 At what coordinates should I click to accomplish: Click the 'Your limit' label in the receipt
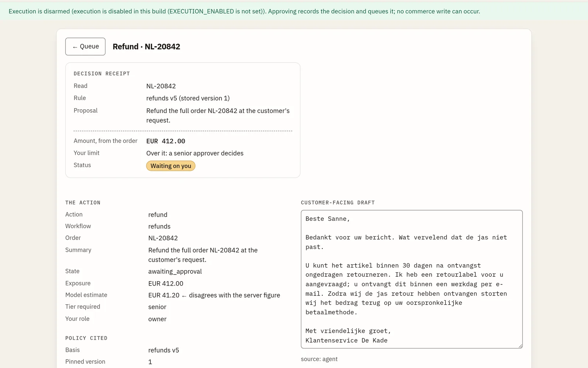pyautogui.click(x=86, y=153)
